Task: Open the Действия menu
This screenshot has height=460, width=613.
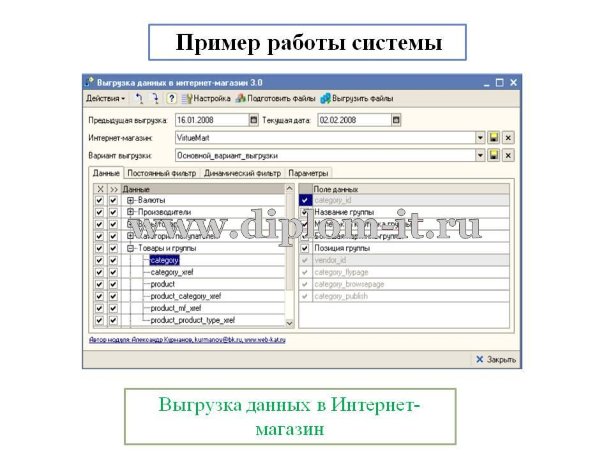Action: point(106,98)
